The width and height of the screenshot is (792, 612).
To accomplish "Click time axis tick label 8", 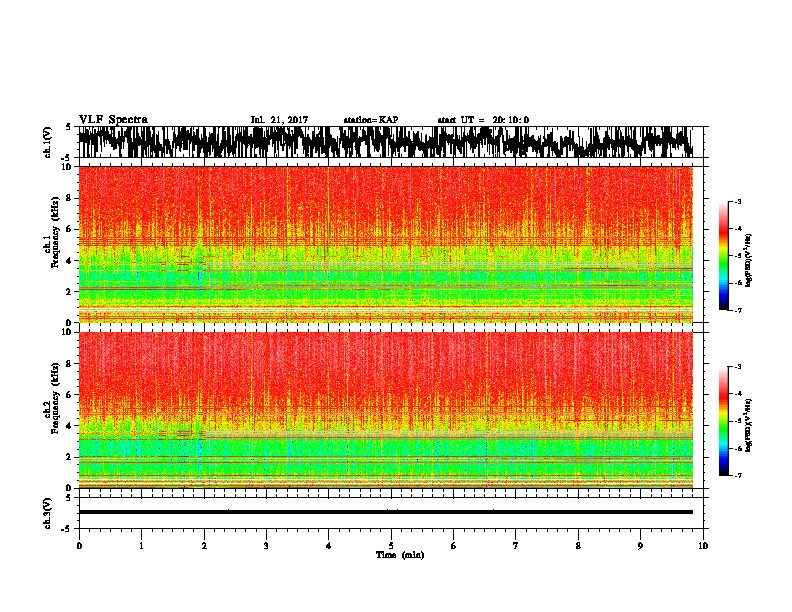I will 578,545.
